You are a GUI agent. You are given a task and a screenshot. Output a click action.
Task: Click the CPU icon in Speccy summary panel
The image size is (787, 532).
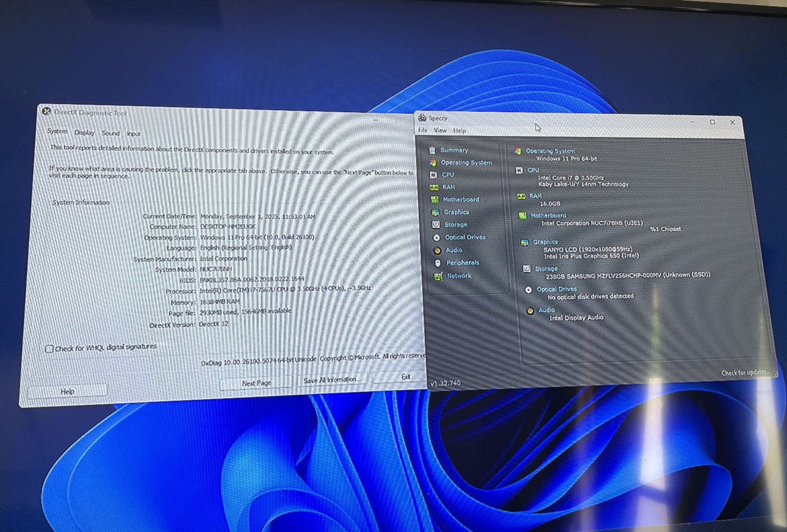tap(519, 170)
